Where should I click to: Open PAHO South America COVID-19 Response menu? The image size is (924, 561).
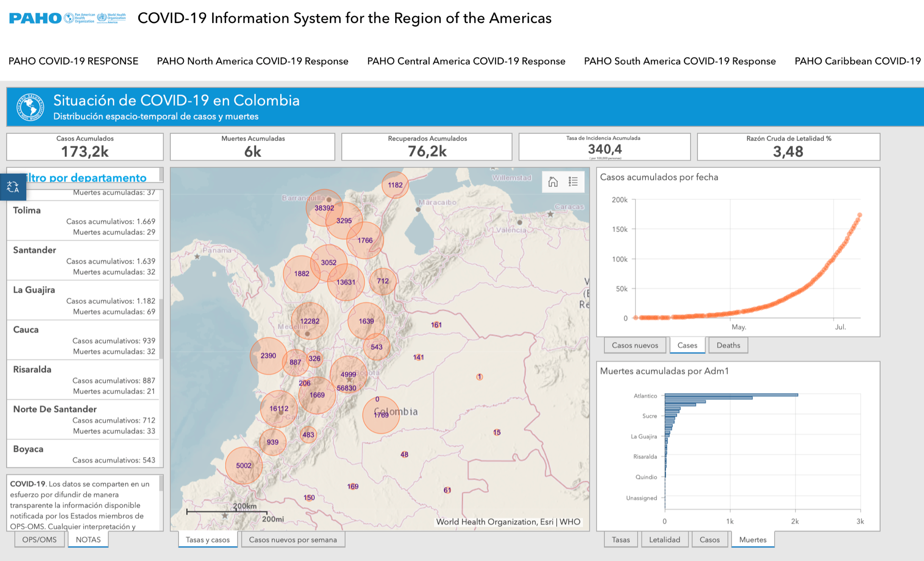(680, 61)
